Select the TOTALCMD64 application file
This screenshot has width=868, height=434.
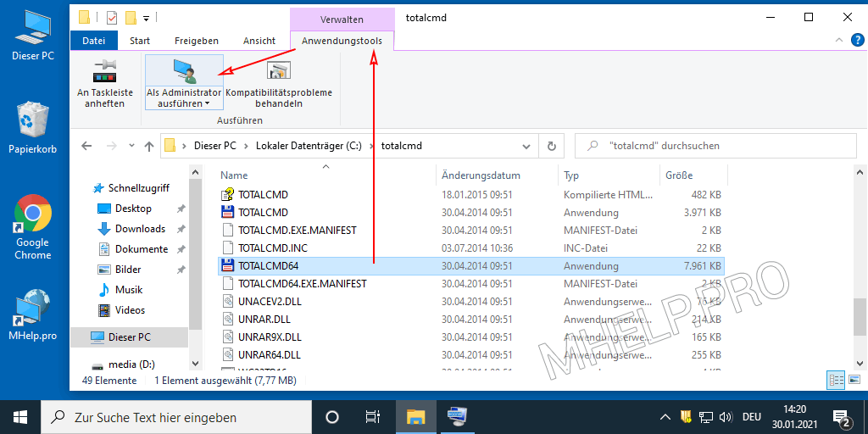(470, 265)
